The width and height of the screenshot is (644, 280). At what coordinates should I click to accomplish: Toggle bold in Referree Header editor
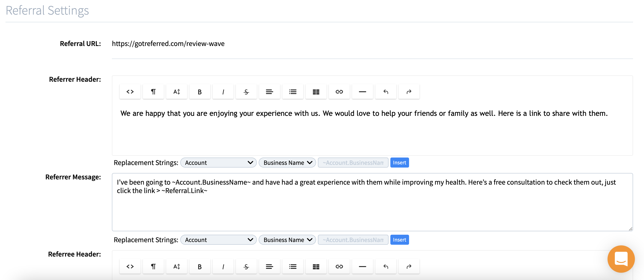point(199,267)
